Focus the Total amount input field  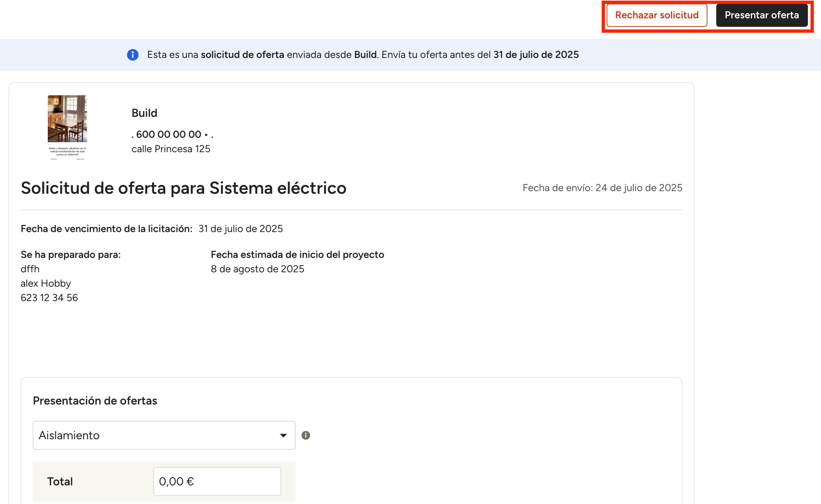[x=217, y=481]
